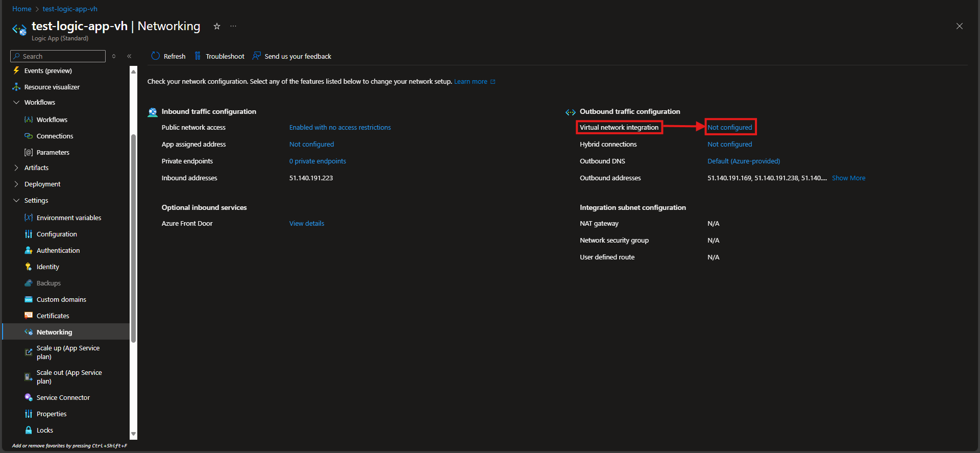The image size is (980, 453).
Task: Click the inbound address 51.140.191.223
Action: click(x=311, y=178)
